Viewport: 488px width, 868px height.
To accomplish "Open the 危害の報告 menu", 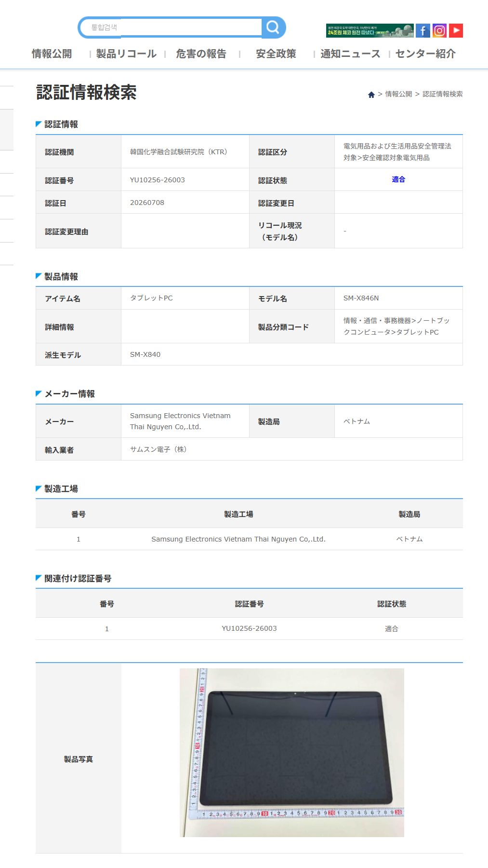I will 201,54.
